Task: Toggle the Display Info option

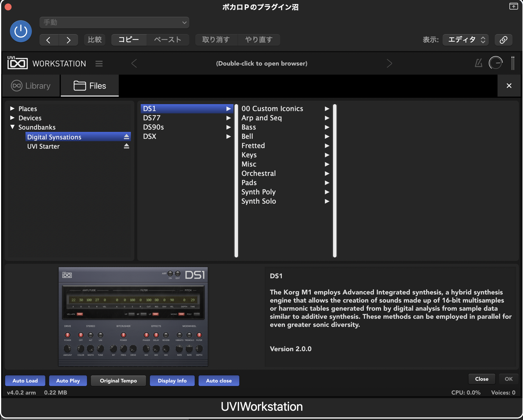Action: tap(172, 381)
